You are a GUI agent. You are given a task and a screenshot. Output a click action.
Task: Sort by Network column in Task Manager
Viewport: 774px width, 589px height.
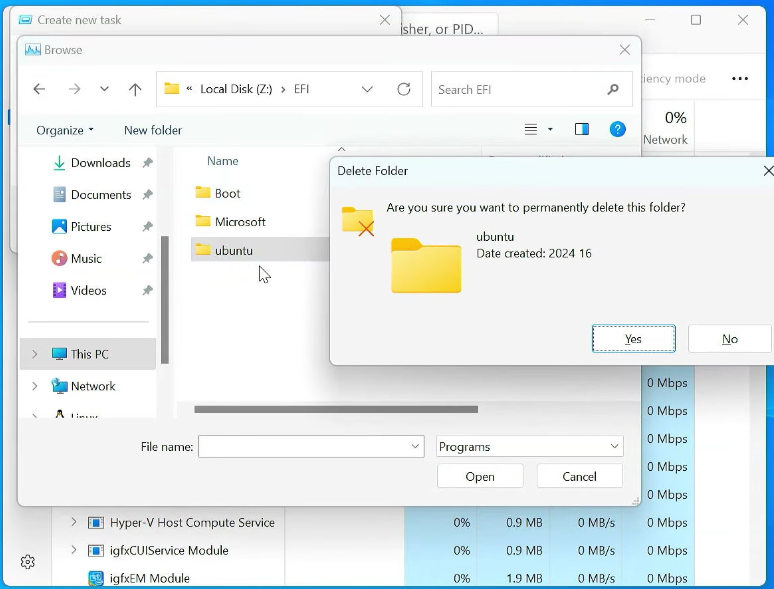(666, 127)
